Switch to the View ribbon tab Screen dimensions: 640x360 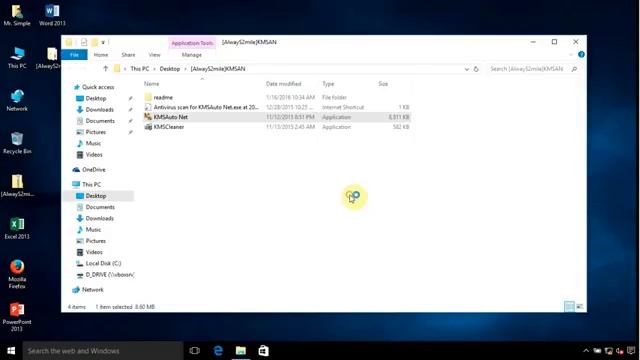[154, 55]
